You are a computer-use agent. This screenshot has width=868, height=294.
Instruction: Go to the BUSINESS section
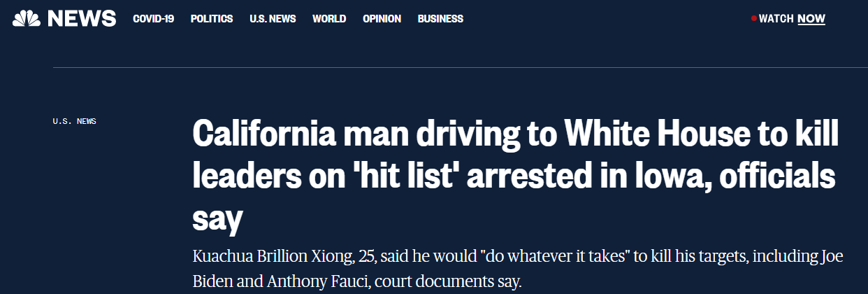[440, 19]
